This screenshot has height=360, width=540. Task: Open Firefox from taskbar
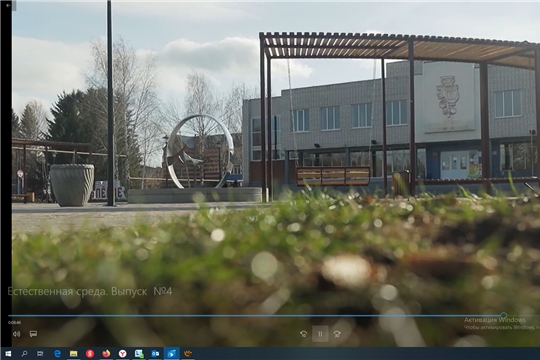tap(106, 354)
